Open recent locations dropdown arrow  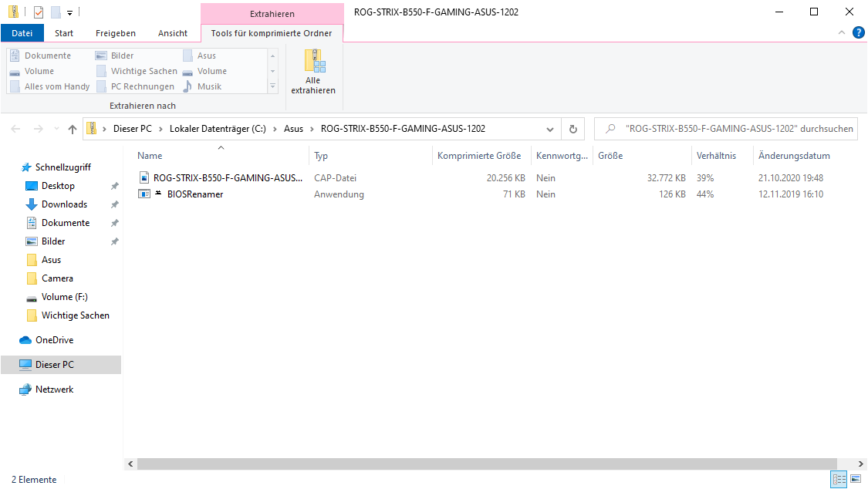[56, 129]
